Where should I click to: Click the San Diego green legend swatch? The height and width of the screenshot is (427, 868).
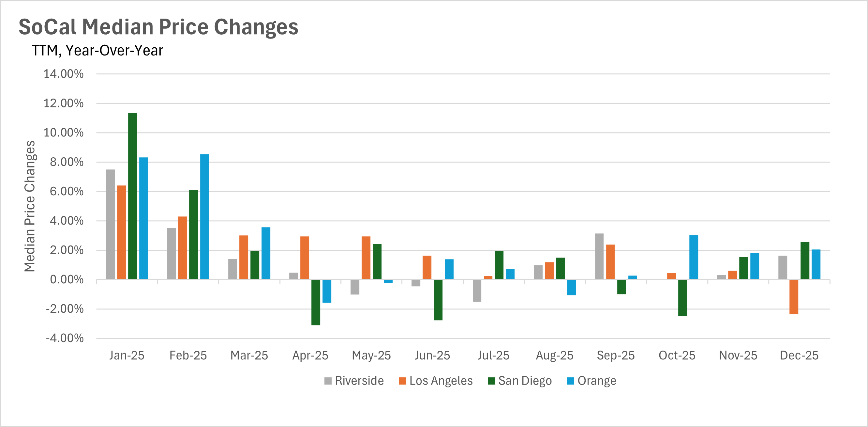point(491,381)
